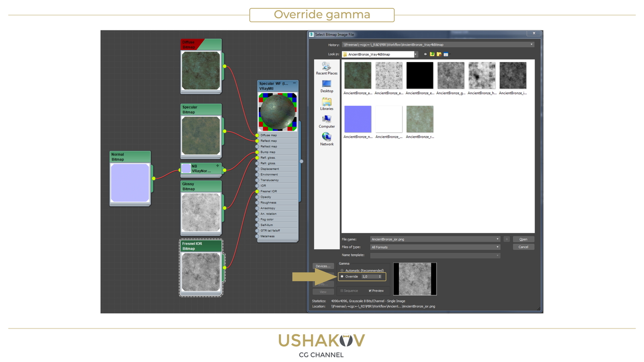The width and height of the screenshot is (644, 362).
Task: Click the Open button
Action: (523, 239)
